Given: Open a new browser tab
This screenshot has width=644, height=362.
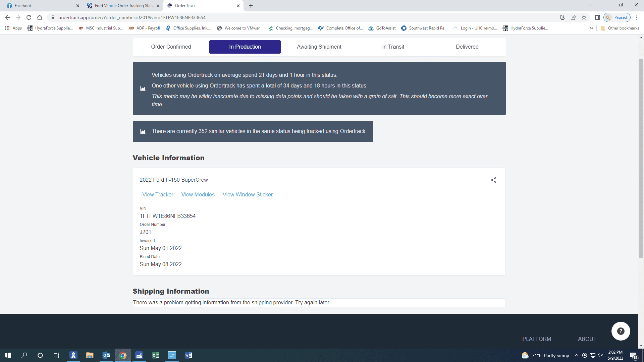Looking at the screenshot, I should [251, 6].
